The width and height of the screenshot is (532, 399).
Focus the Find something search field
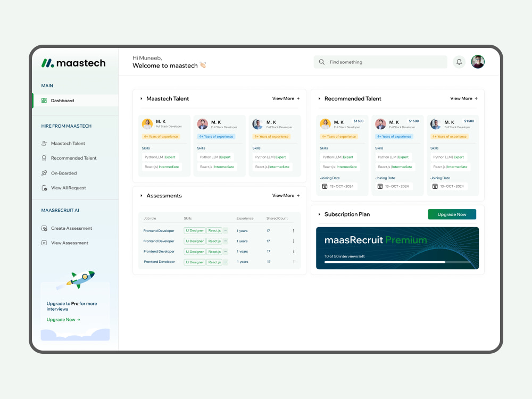pyautogui.click(x=380, y=62)
